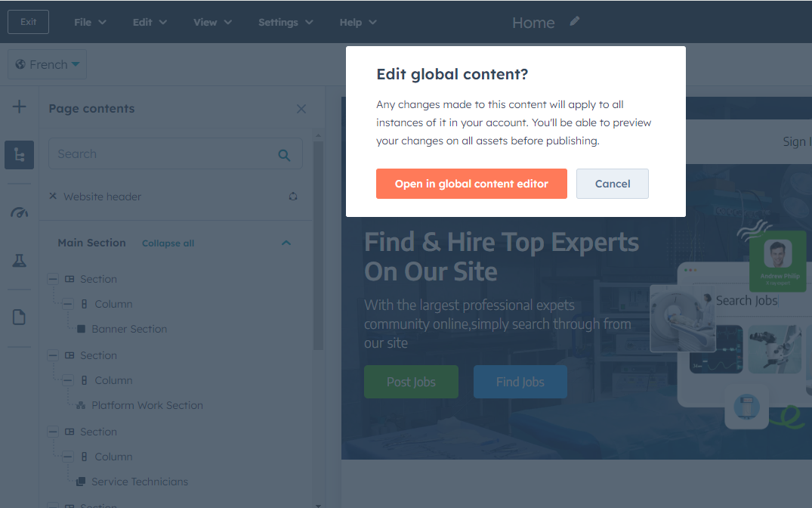The height and width of the screenshot is (508, 812).
Task: Click the column icon above Platform Work Section
Action: tap(84, 380)
